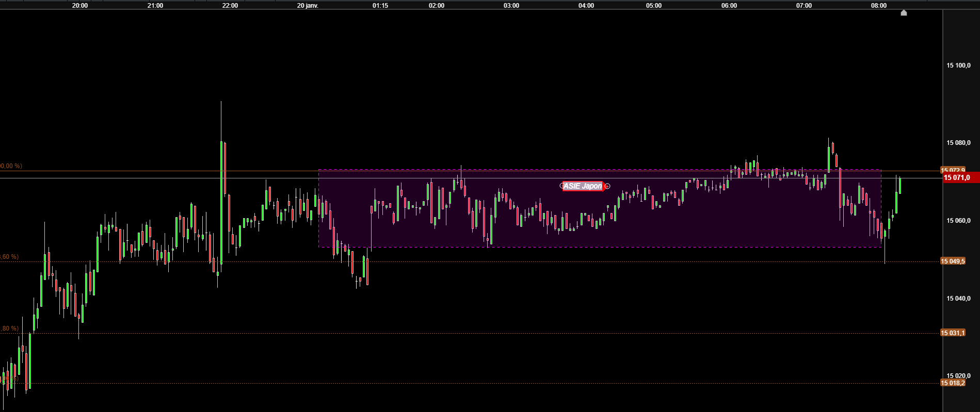
Task: Click the circular handle left of ASIE Japon label
Action: tap(563, 186)
